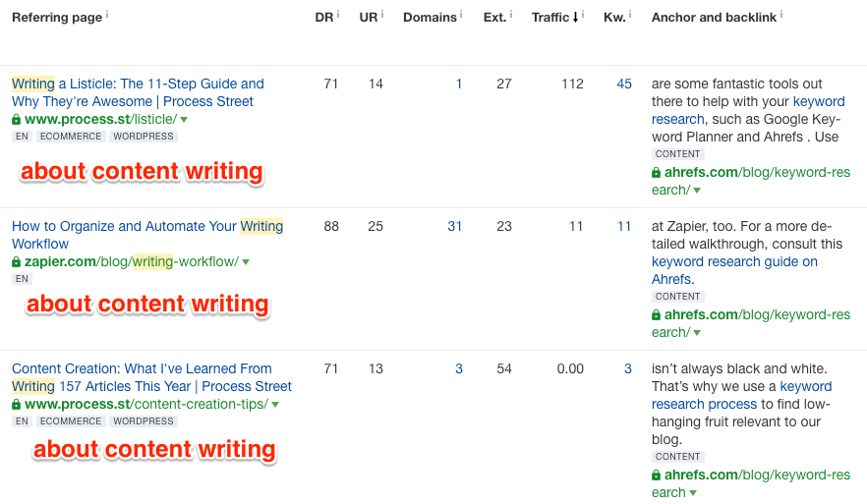Click info icon beside Kw. header
This screenshot has width=867, height=504.
coord(630,15)
